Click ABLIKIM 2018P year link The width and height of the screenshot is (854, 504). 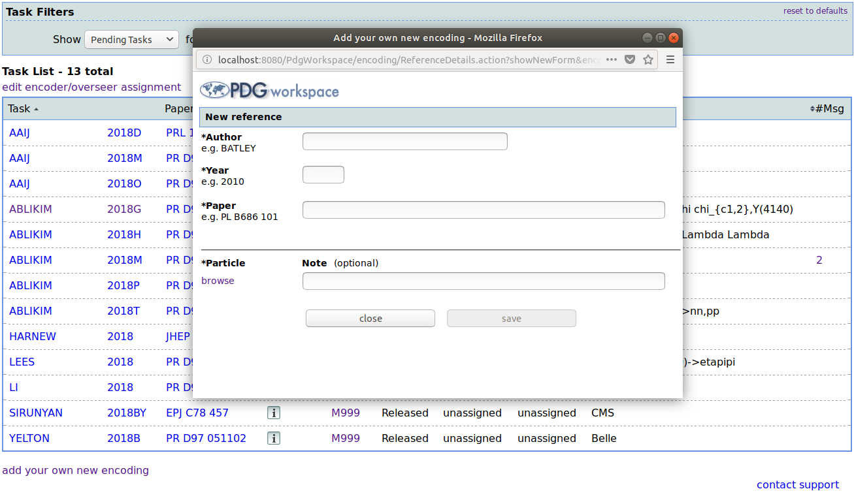point(123,285)
